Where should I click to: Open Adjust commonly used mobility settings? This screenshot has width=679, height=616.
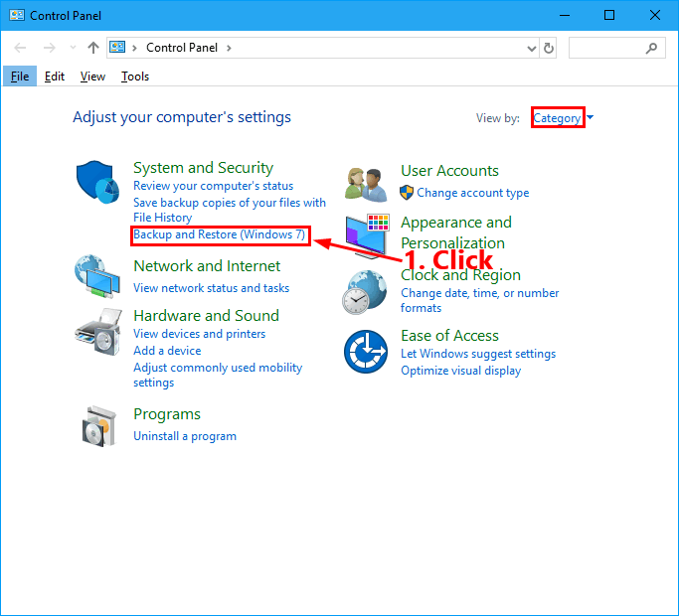[218, 375]
